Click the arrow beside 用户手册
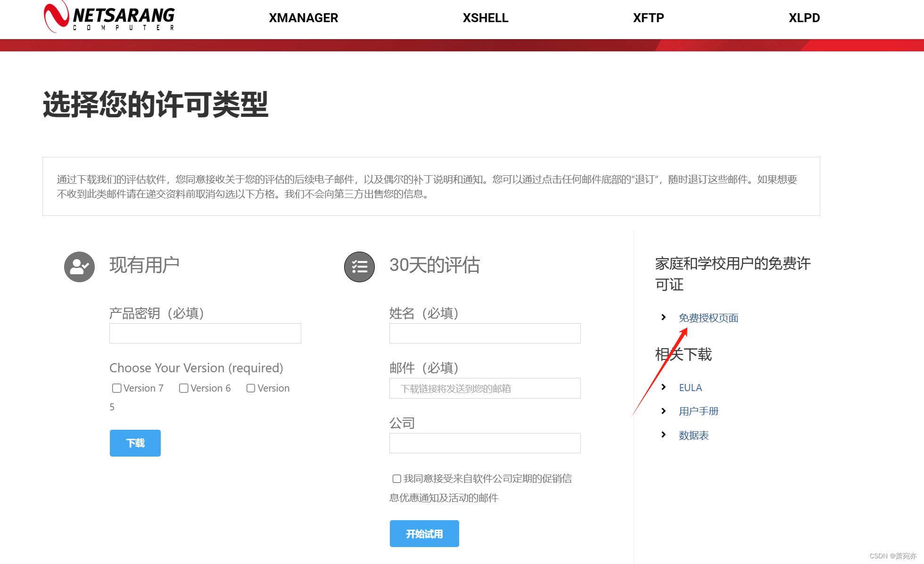Screen dimensions: 924x564 tap(663, 411)
